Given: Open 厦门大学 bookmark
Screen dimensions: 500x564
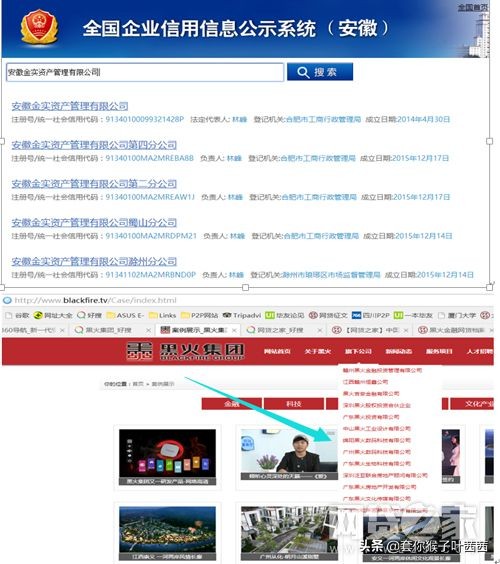Looking at the screenshot, I should coord(457,315).
